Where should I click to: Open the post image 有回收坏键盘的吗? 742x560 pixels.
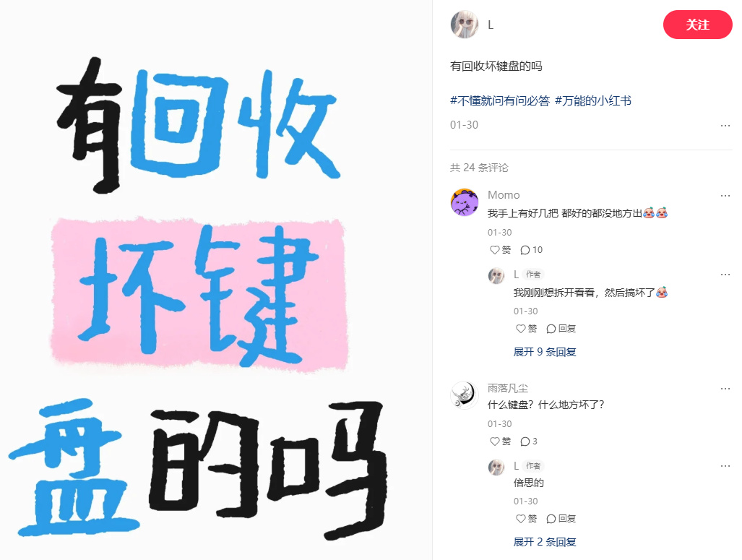click(x=216, y=280)
